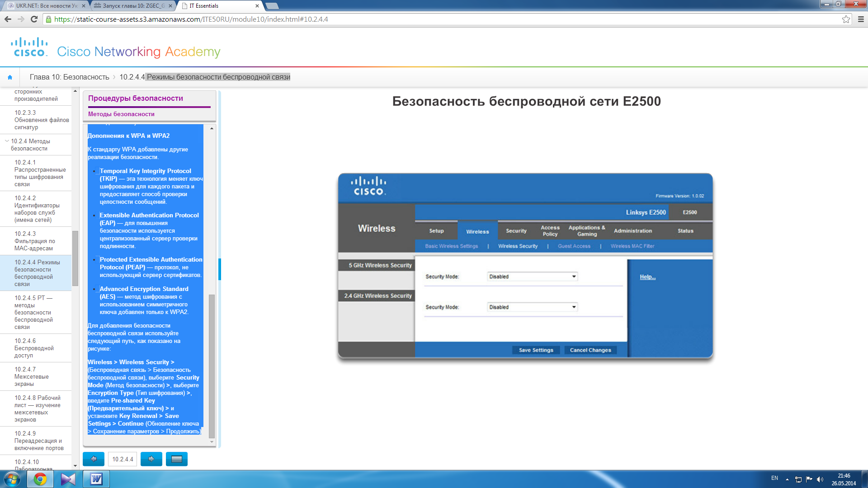Click the text panel scrollbar up arrow
868x488 pixels.
(212, 128)
